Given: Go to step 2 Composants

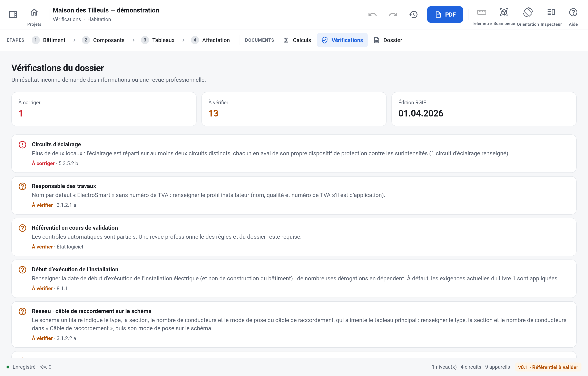Looking at the screenshot, I should (103, 40).
